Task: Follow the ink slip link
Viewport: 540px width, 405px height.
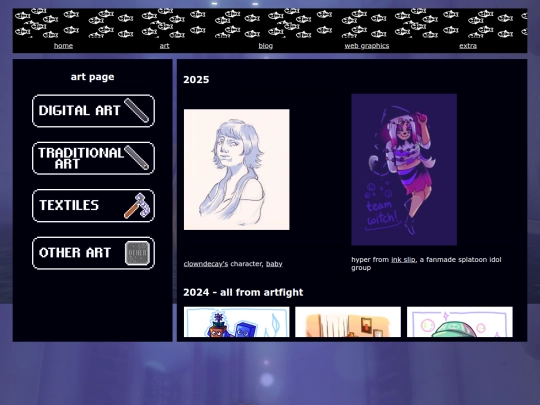Action: pyautogui.click(x=403, y=260)
